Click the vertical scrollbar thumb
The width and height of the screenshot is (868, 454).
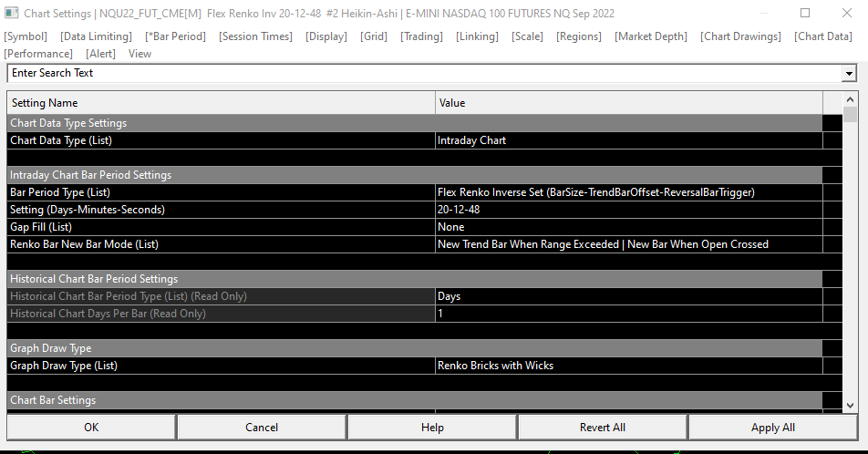pos(851,114)
